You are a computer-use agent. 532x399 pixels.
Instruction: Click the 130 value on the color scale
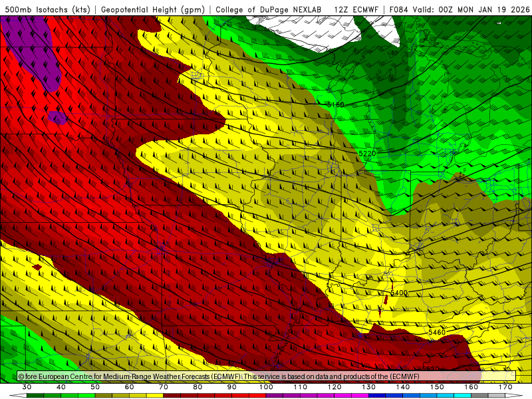369,387
